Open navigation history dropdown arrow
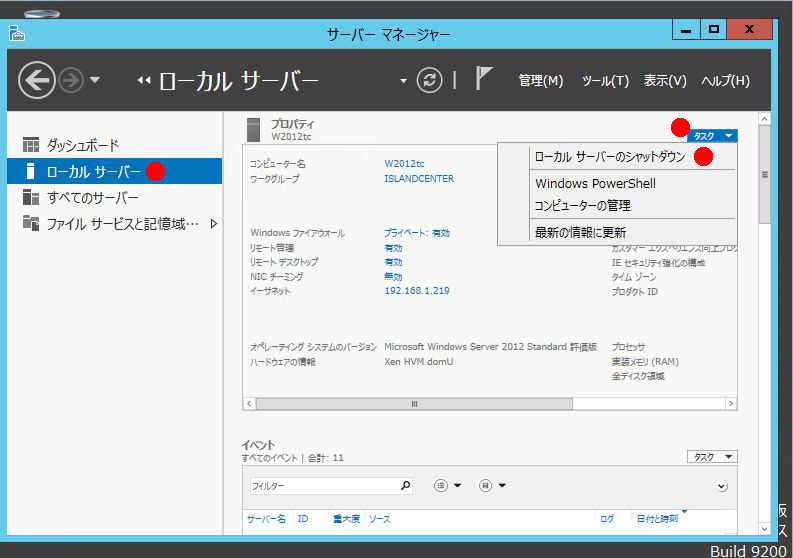 point(95,80)
